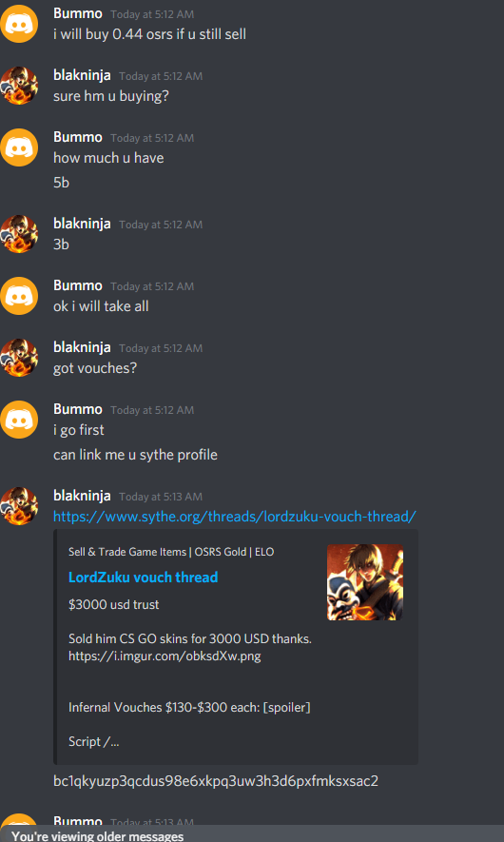Click blakninja's avatar beside the "3b" message
The height and width of the screenshot is (842, 504).
point(19,234)
